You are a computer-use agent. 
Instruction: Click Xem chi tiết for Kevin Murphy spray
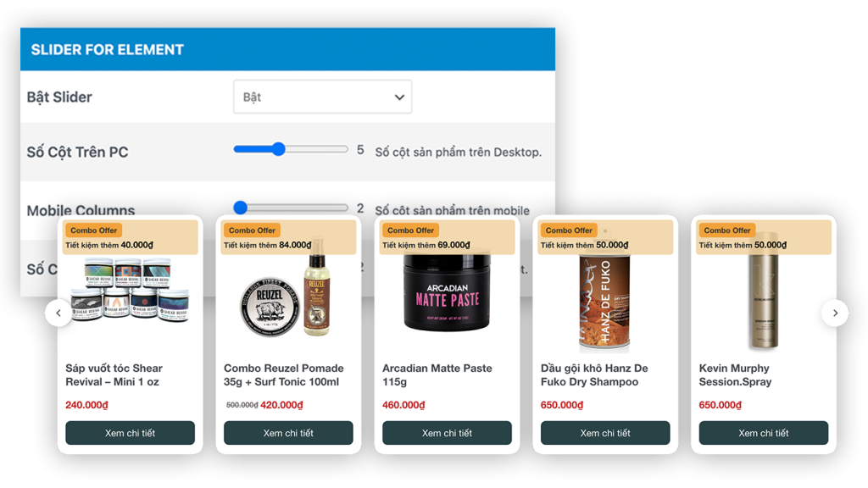tap(764, 433)
